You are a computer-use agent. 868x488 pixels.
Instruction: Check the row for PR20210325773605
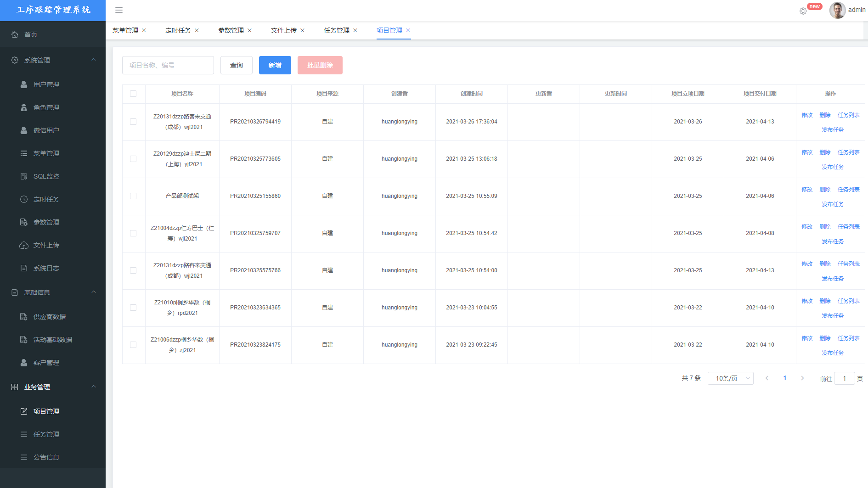tap(133, 159)
